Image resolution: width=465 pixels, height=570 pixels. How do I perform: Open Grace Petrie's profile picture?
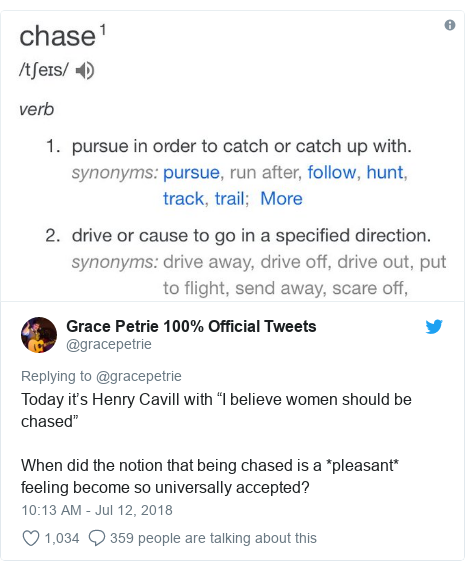coord(39,335)
